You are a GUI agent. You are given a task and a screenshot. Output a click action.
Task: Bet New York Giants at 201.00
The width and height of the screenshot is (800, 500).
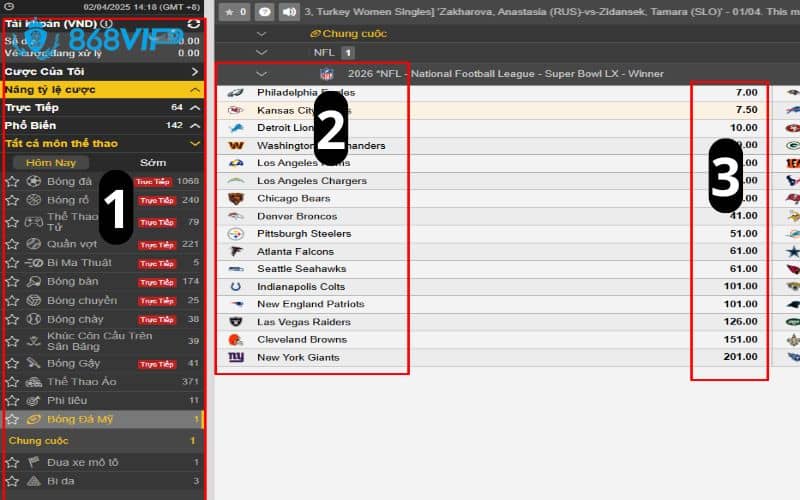pos(740,357)
